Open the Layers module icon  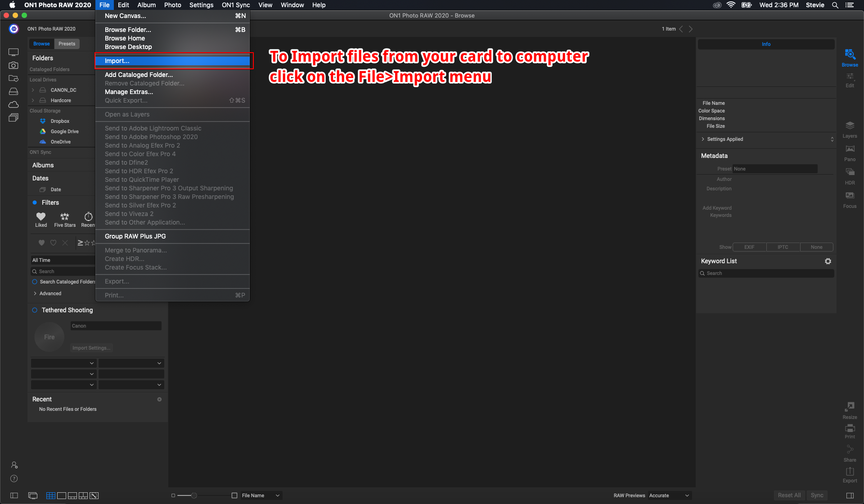click(850, 126)
